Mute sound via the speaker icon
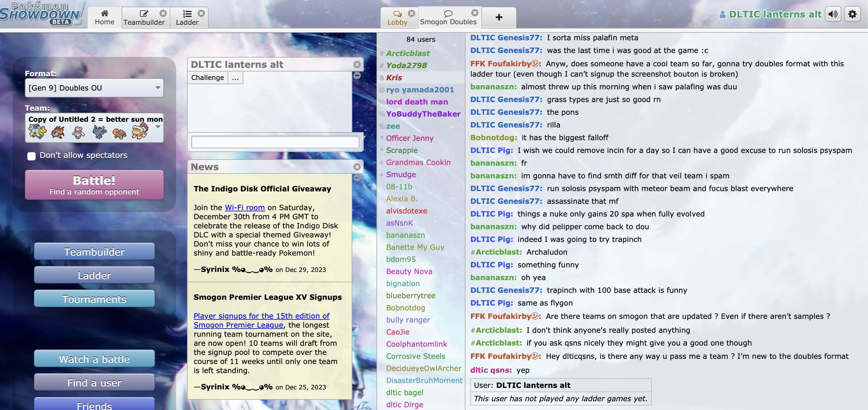The height and width of the screenshot is (410, 868). [833, 14]
